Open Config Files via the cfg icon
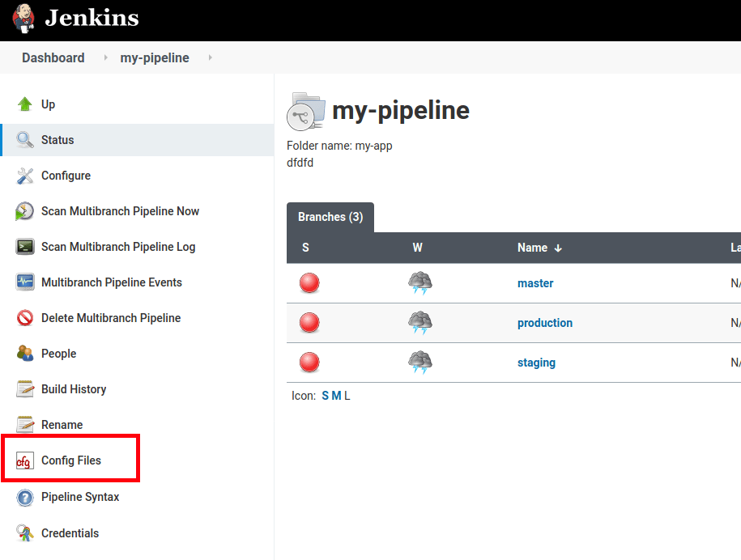Image resolution: width=741 pixels, height=560 pixels. (25, 460)
